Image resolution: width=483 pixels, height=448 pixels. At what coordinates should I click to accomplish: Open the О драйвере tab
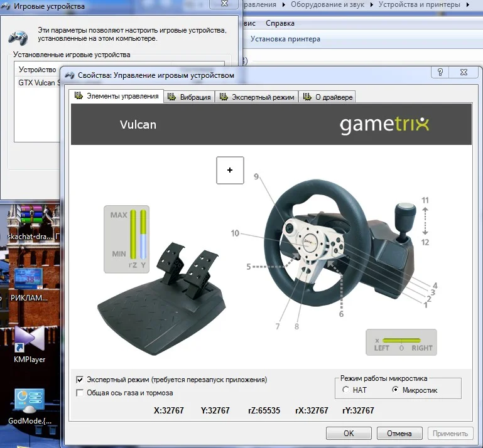(328, 97)
